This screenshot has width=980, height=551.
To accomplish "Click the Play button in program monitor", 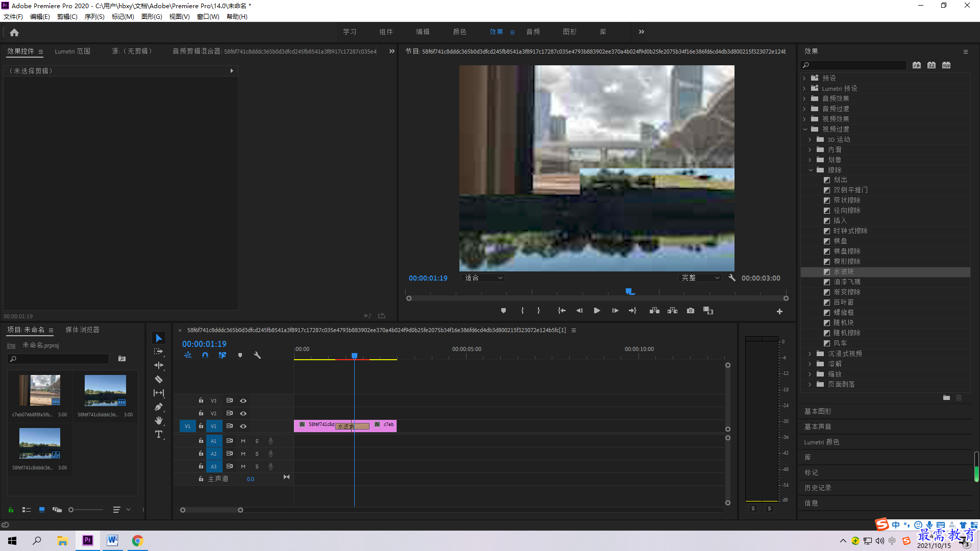I will pos(597,311).
